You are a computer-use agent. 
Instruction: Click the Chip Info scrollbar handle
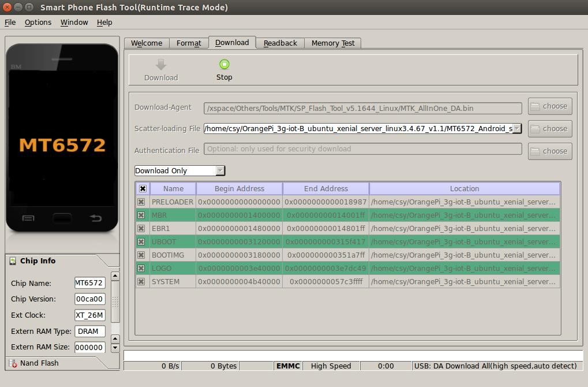point(115,302)
